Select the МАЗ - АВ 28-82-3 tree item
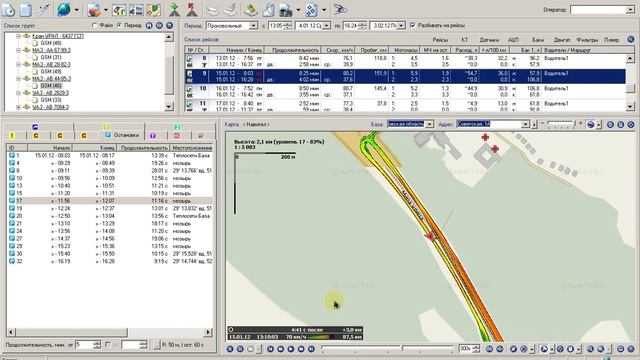This screenshot has width=640, height=360. [51, 64]
